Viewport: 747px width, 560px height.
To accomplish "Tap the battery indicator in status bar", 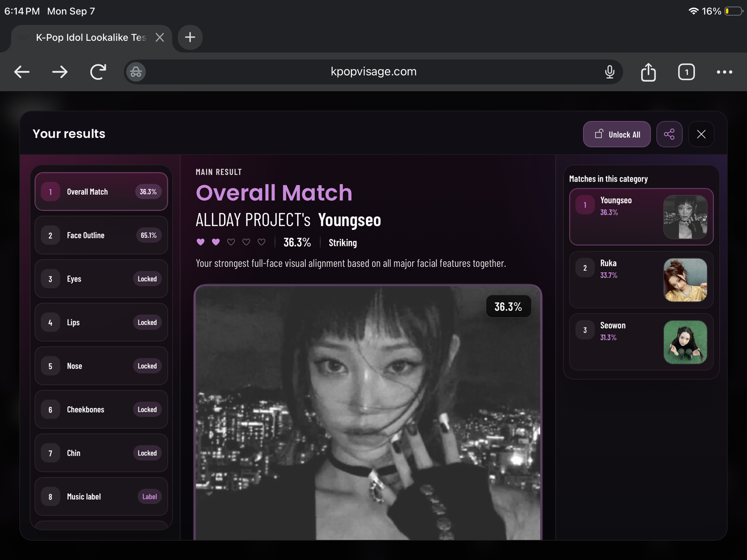I will tap(734, 11).
